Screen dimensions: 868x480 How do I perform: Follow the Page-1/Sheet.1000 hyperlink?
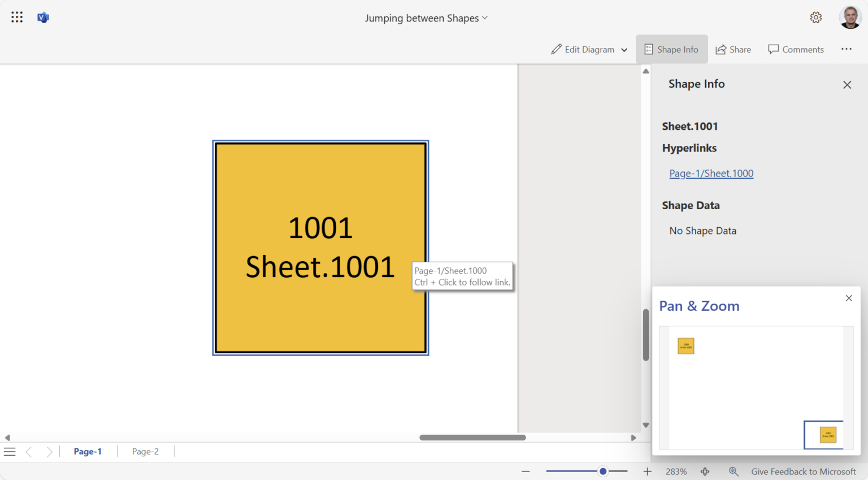[711, 173]
